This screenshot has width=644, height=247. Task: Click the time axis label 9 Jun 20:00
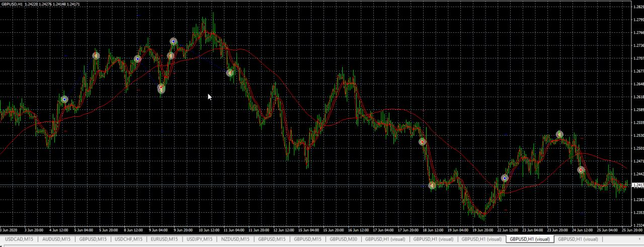pyautogui.click(x=184, y=230)
